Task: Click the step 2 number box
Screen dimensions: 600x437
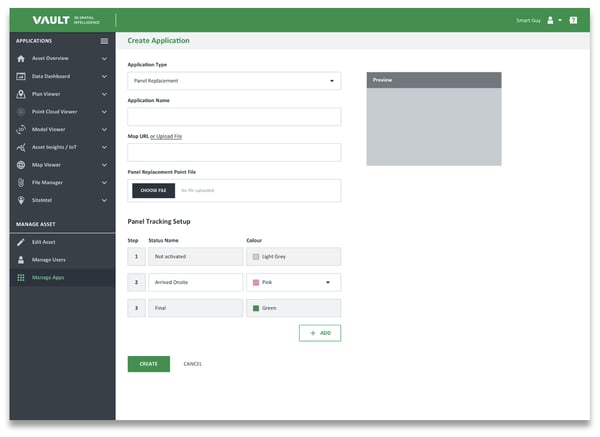Action: [x=136, y=282]
